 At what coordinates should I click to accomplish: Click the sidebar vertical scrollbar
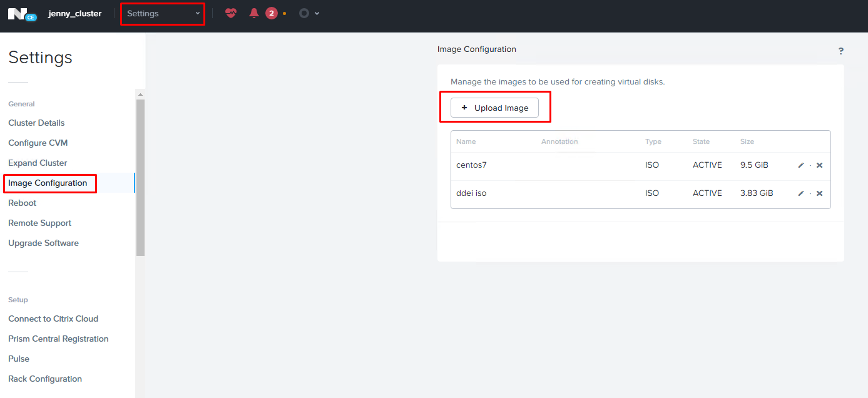(x=140, y=175)
